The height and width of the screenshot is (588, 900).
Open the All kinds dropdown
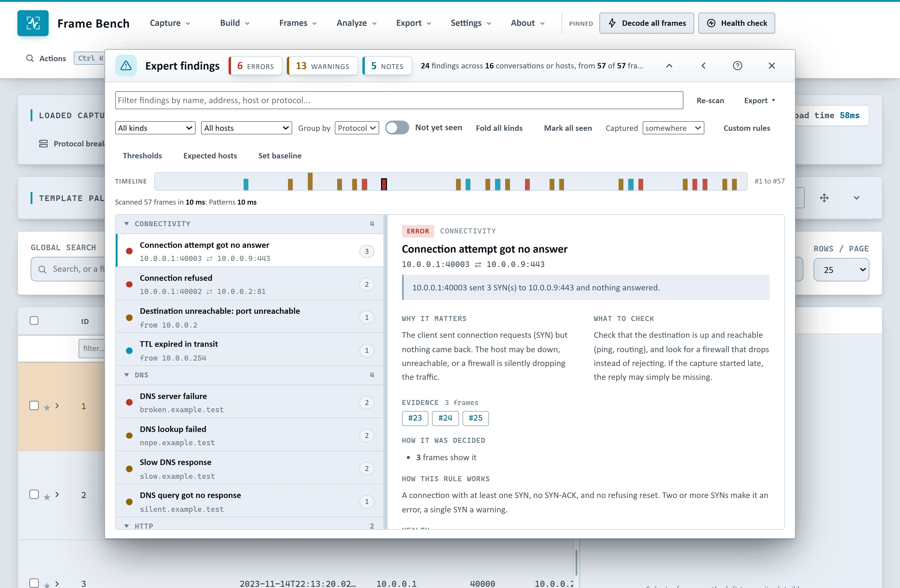click(x=155, y=128)
